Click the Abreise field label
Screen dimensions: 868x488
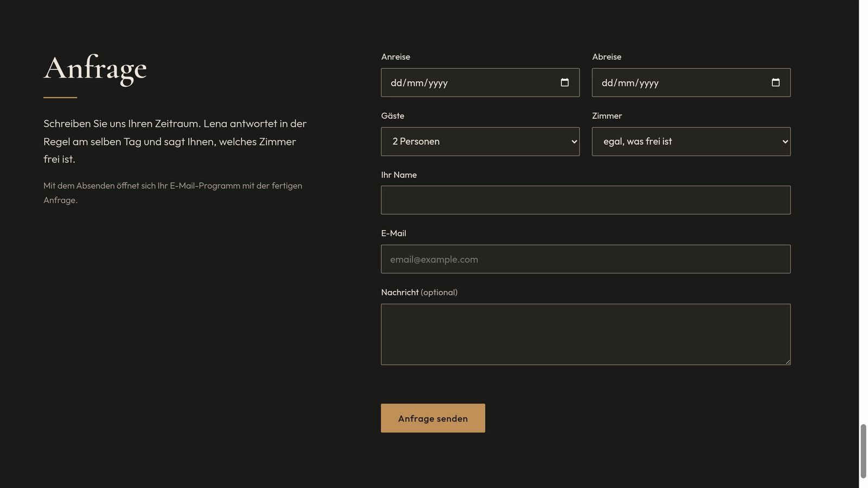click(607, 56)
